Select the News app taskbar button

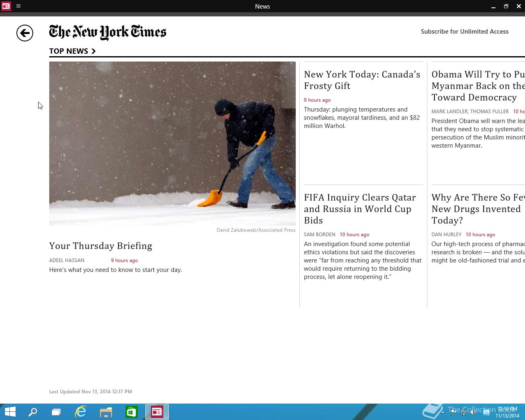tap(157, 412)
